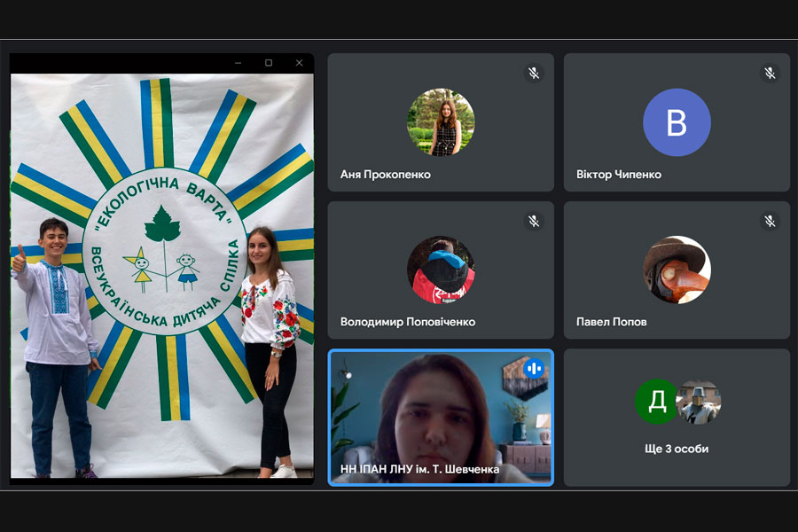Image resolution: width=798 pixels, height=532 pixels.
Task: Click the blue speaking indicator on active video
Action: 533,368
